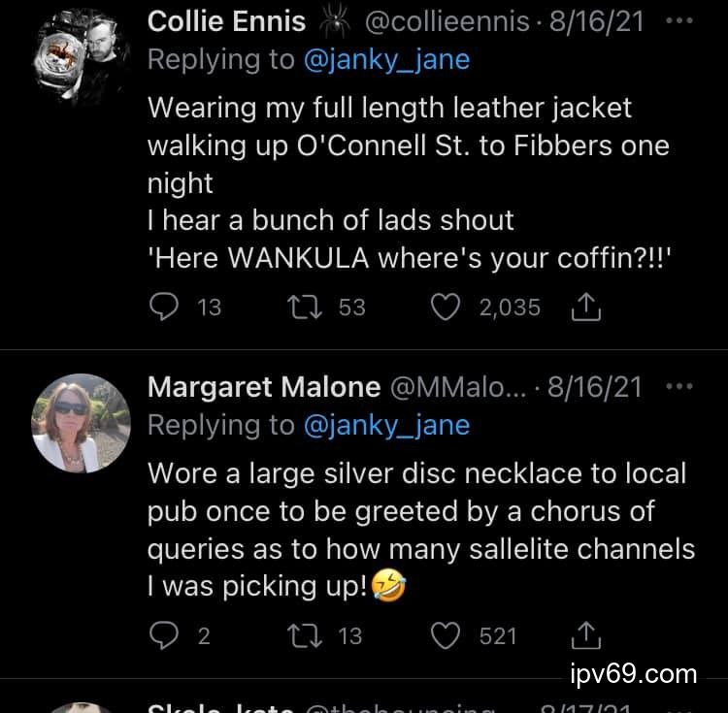728x713 pixels.
Task: Open Collie Ennis display name profile
Action: (226, 21)
